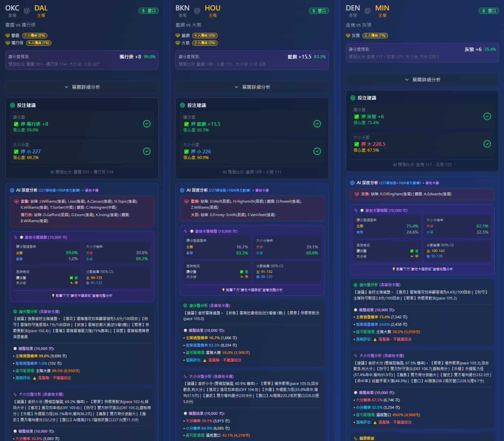
Task: Expand 展開詳細分析 in the OKC @ DAL card
Action: coord(82,87)
